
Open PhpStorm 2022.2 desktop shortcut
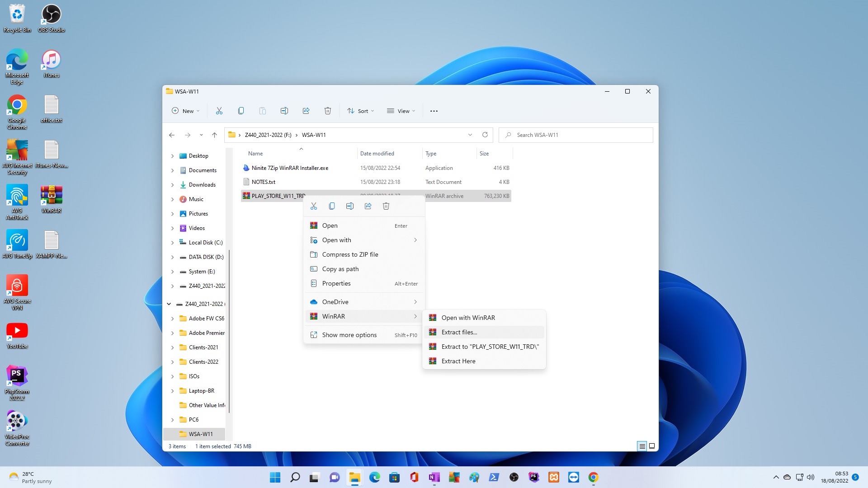17,383
